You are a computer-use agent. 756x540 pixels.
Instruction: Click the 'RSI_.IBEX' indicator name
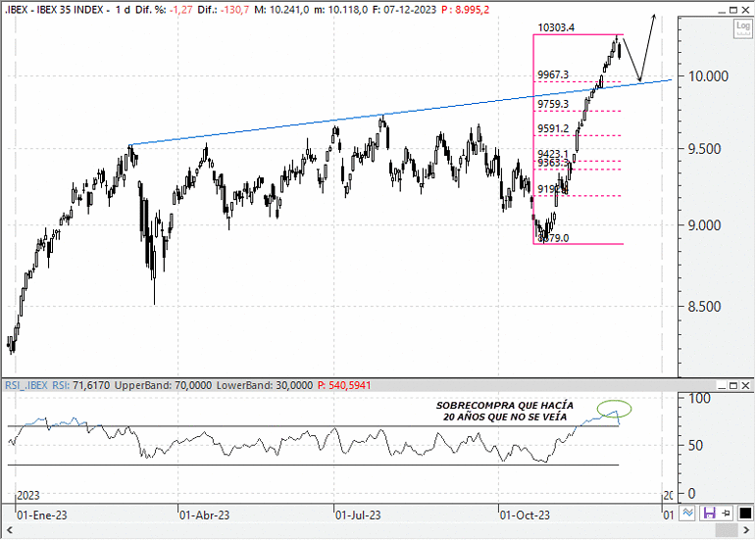tap(26, 385)
